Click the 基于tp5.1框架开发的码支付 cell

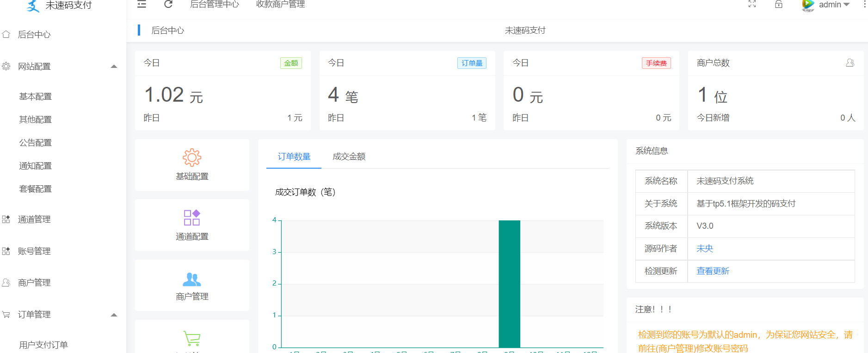point(771,204)
